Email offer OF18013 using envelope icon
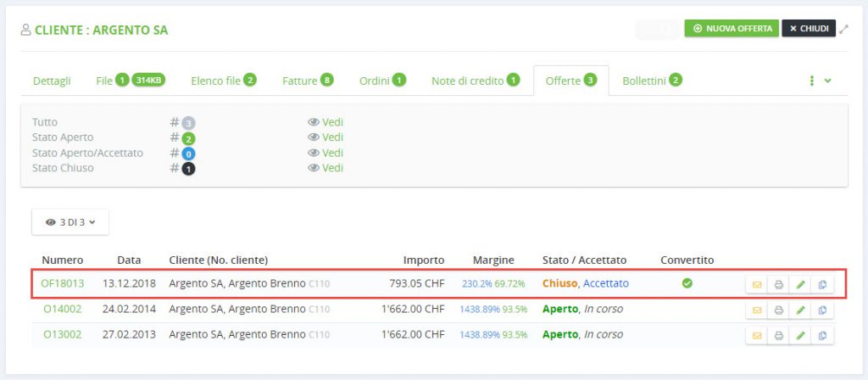Screen dimensions: 868x380 [x=757, y=284]
